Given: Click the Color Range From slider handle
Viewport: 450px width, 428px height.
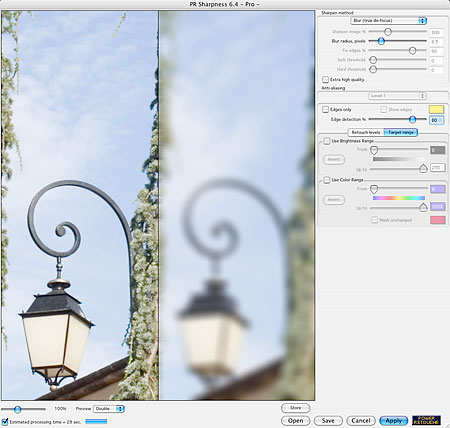Looking at the screenshot, I should (x=374, y=189).
